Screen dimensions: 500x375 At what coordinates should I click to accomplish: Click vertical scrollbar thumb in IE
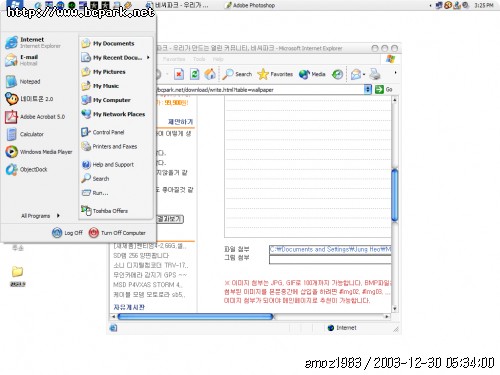395,195
